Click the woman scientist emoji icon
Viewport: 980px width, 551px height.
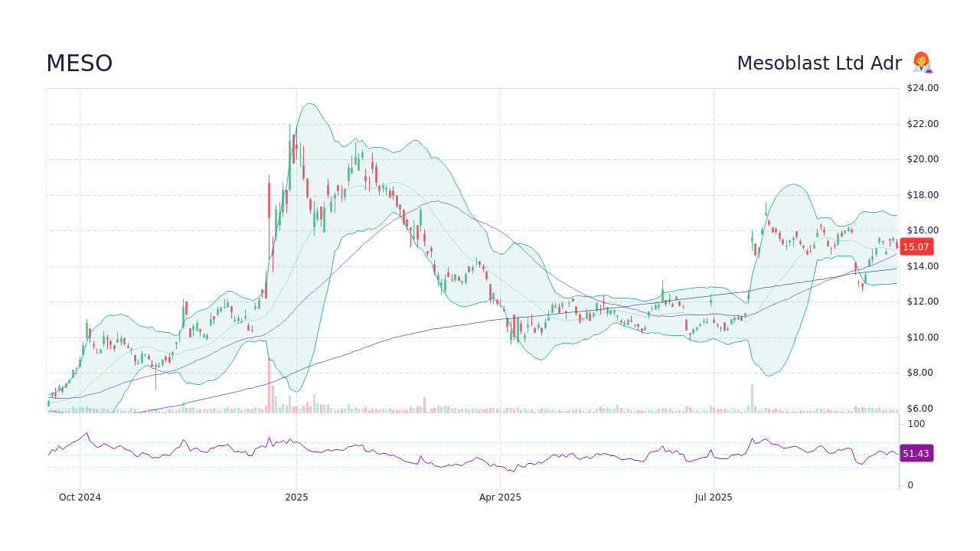tap(921, 63)
